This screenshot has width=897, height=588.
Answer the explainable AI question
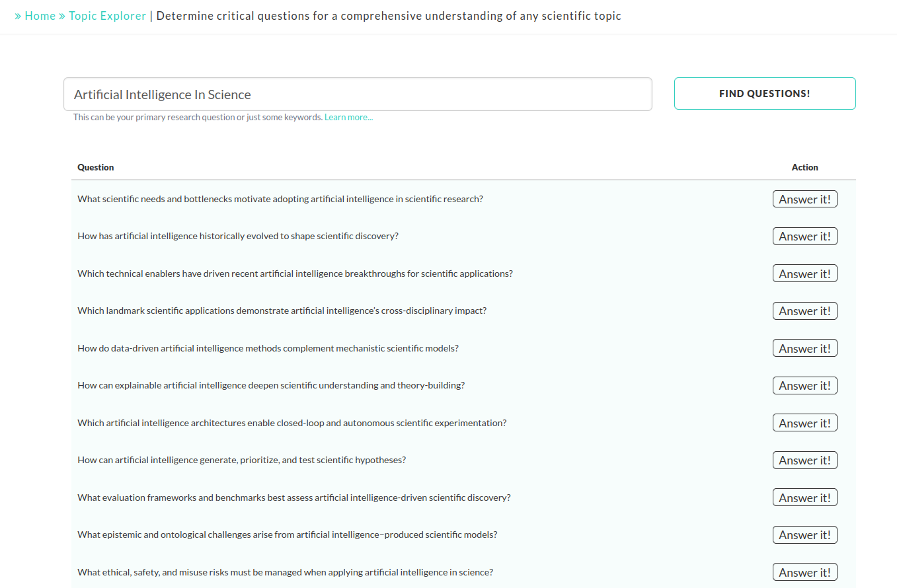coord(804,386)
